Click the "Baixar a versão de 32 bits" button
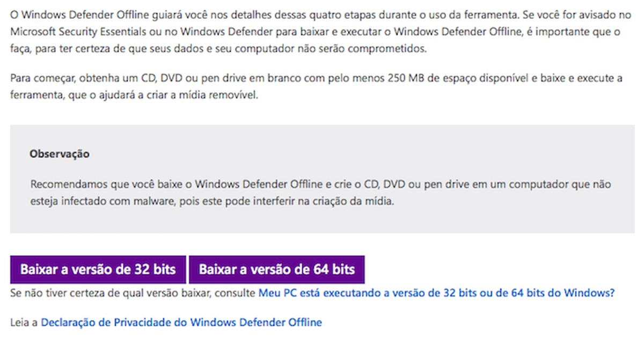 (99, 269)
